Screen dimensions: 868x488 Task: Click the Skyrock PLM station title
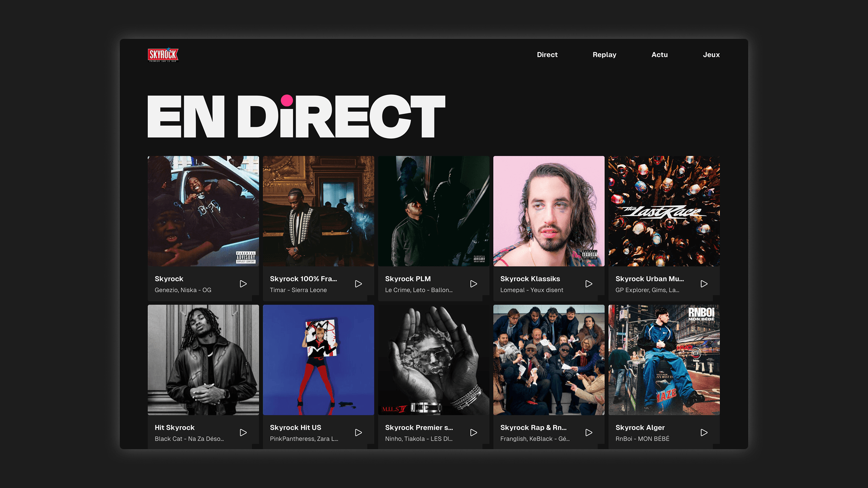tap(408, 279)
